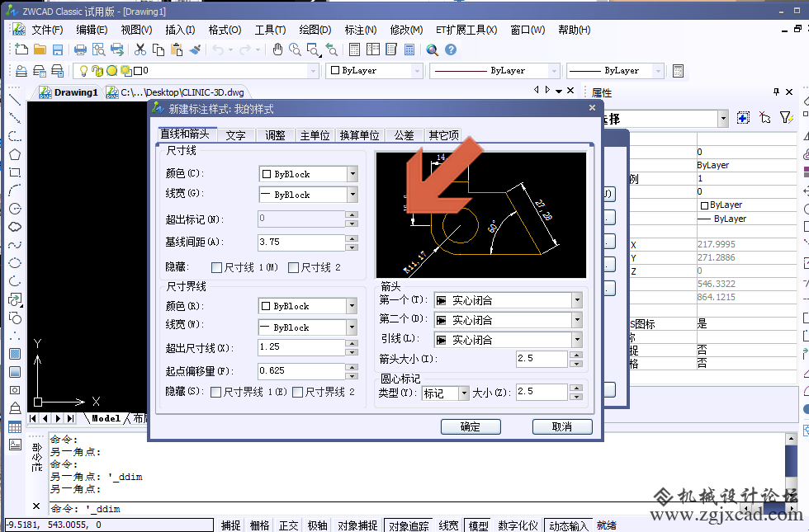Switch to the 文字 tab
Screen dimensions: 809x532
tap(236, 135)
